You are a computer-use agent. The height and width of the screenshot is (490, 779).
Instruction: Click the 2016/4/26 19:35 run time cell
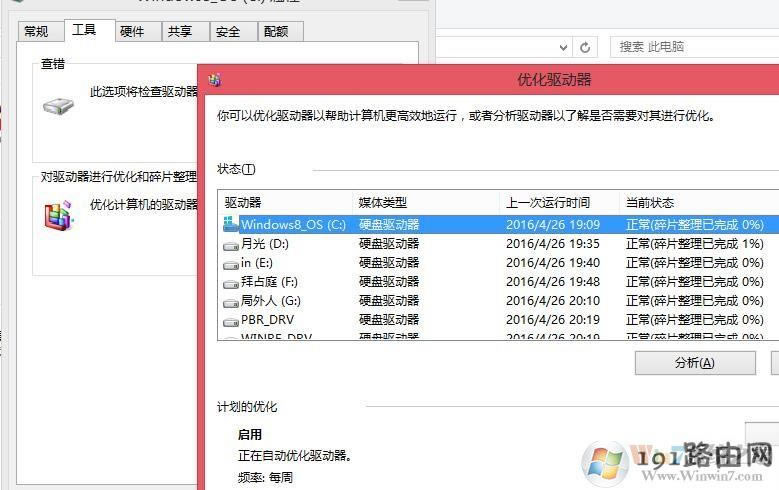point(553,244)
